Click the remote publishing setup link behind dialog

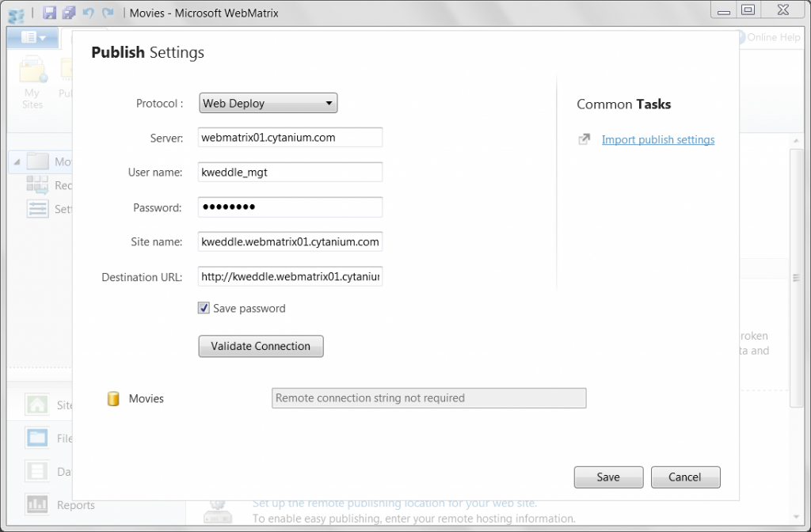pos(394,503)
